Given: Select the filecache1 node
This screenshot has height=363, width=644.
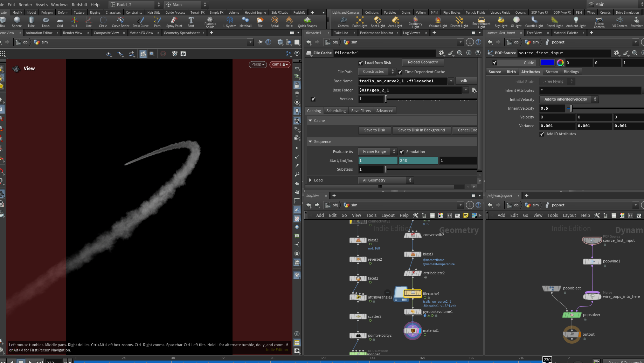Looking at the screenshot, I should [x=413, y=293].
